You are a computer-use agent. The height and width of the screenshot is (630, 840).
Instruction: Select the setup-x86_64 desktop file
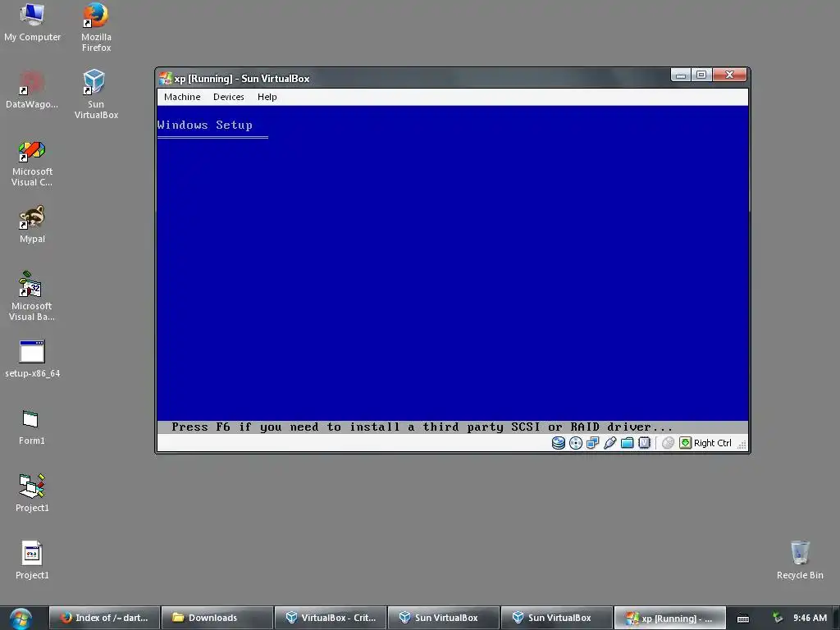pyautogui.click(x=32, y=359)
